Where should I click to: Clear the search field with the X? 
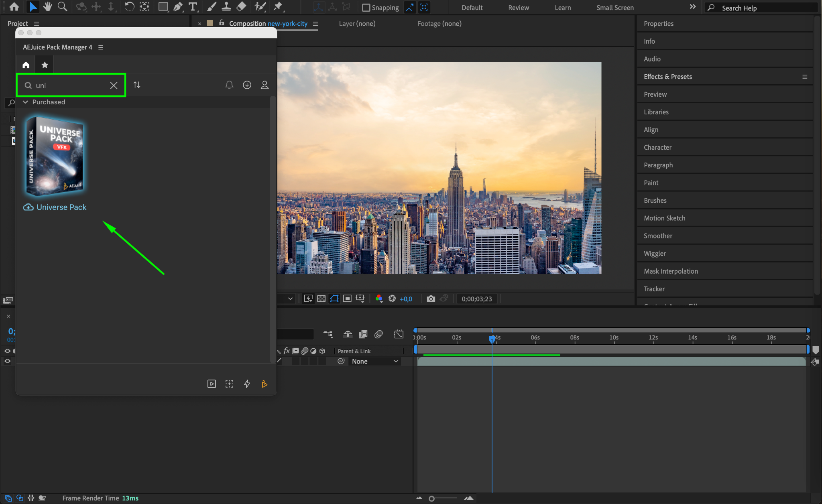114,85
